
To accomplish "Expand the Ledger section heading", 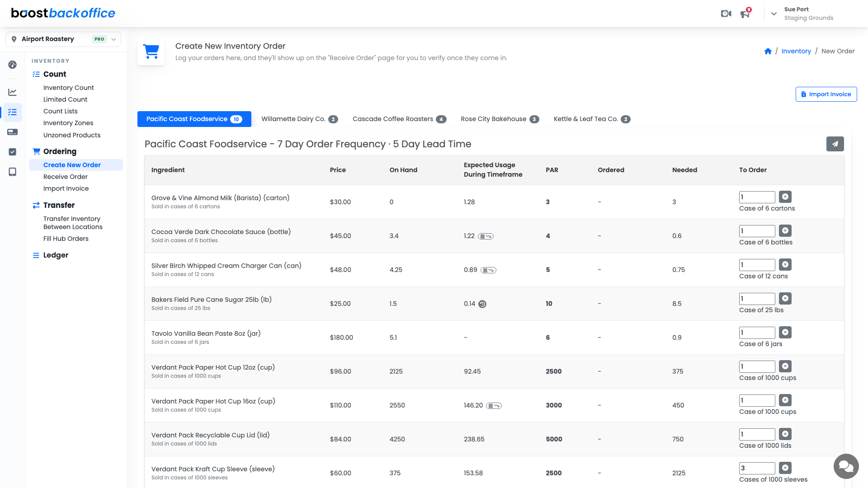I will [51, 255].
